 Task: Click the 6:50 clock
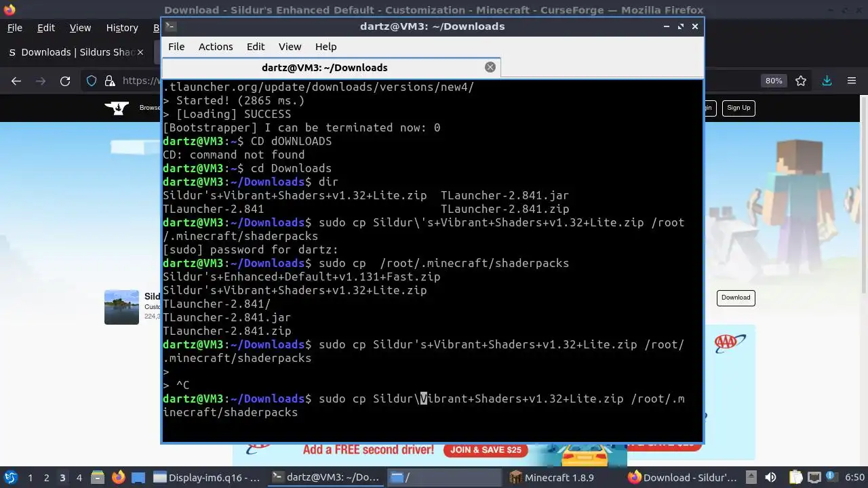[x=854, y=477]
